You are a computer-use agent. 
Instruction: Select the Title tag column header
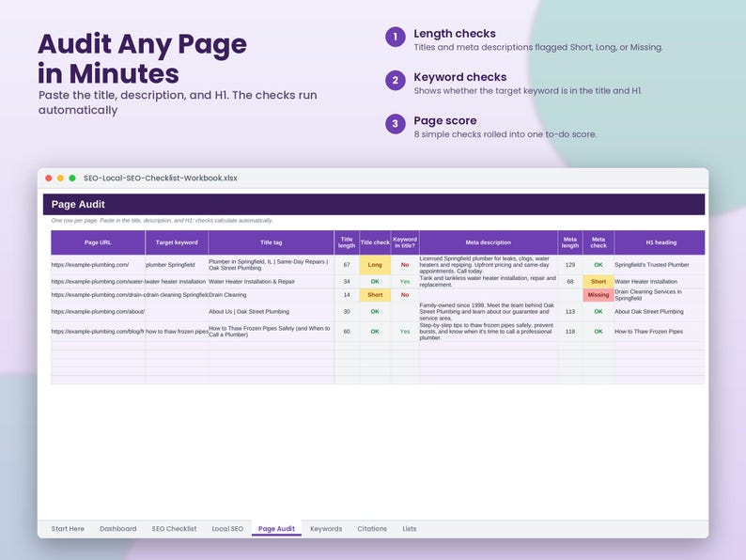point(272,242)
